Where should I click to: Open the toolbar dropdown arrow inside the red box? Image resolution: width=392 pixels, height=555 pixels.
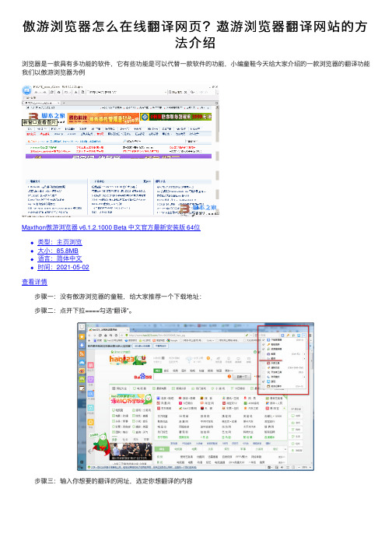click(x=304, y=335)
